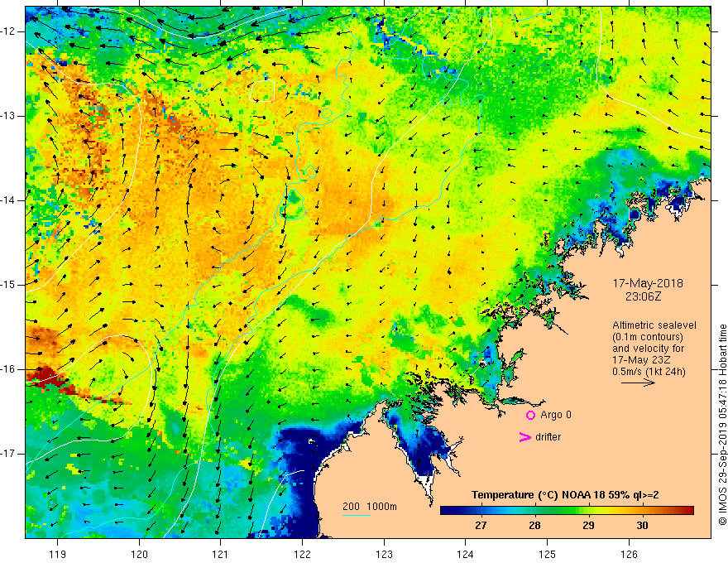Click the IMOS copyright timestamp text

click(x=722, y=425)
